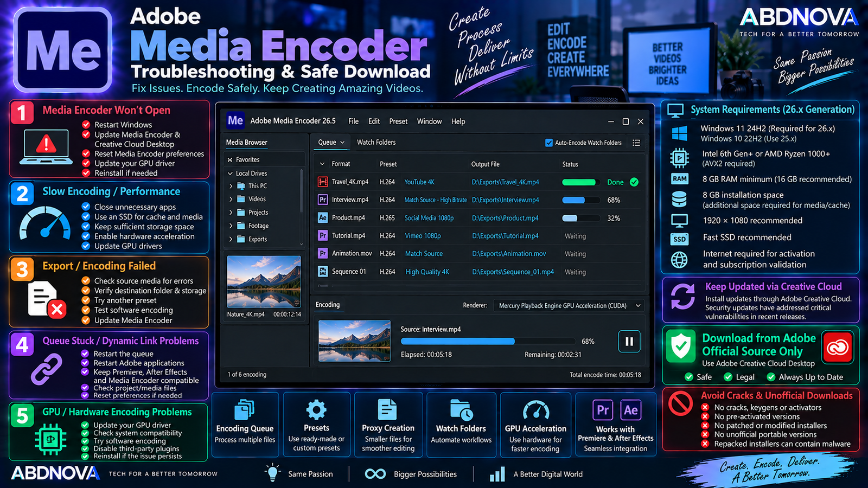The width and height of the screenshot is (868, 488).
Task: Click H.265 format on Product.mp4 row
Action: pyautogui.click(x=387, y=218)
